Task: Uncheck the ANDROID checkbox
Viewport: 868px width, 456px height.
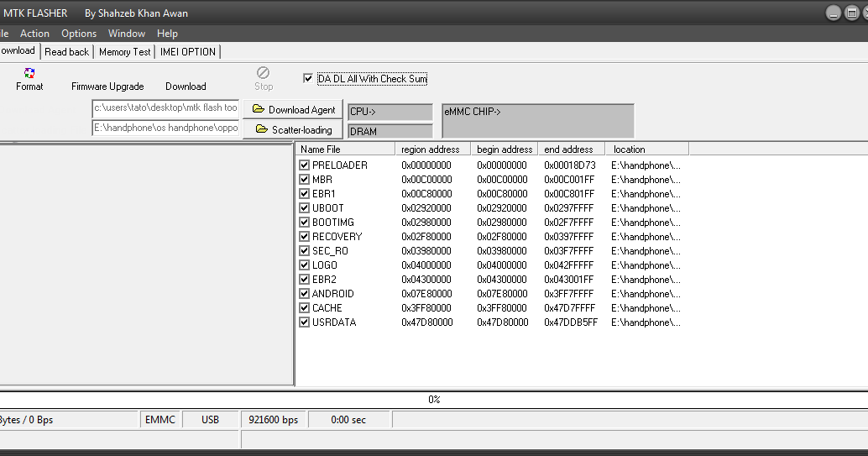Action: [304, 294]
